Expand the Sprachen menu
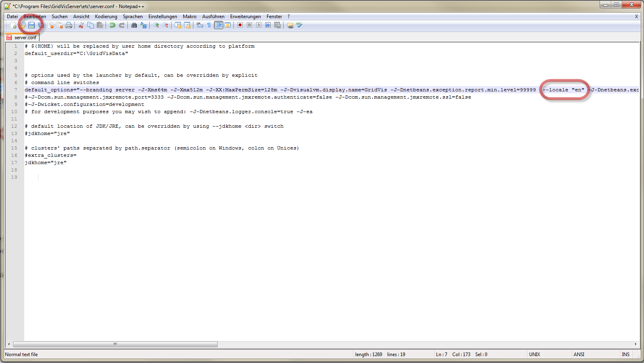Image resolution: width=644 pixels, height=363 pixels. 133,17
